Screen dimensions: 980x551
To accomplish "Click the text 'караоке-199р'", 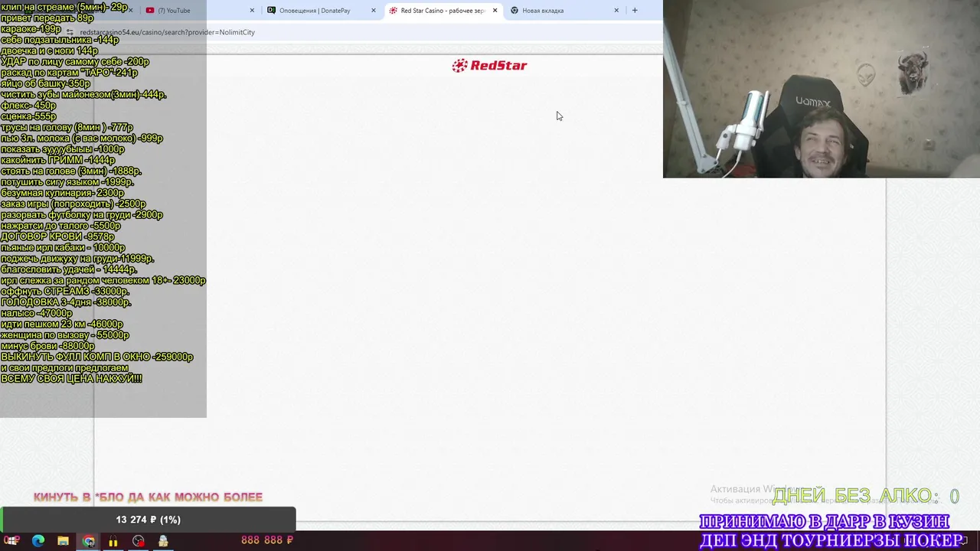I will pyautogui.click(x=31, y=29).
